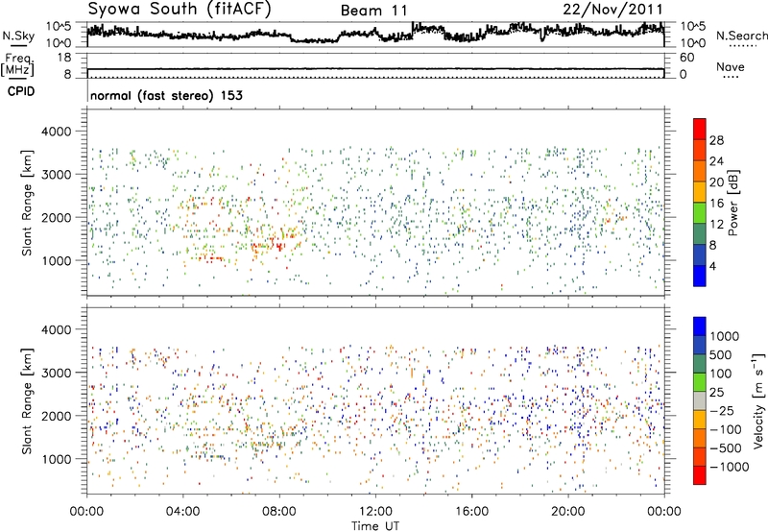Click the "20:00" time tick label

(x=568, y=512)
